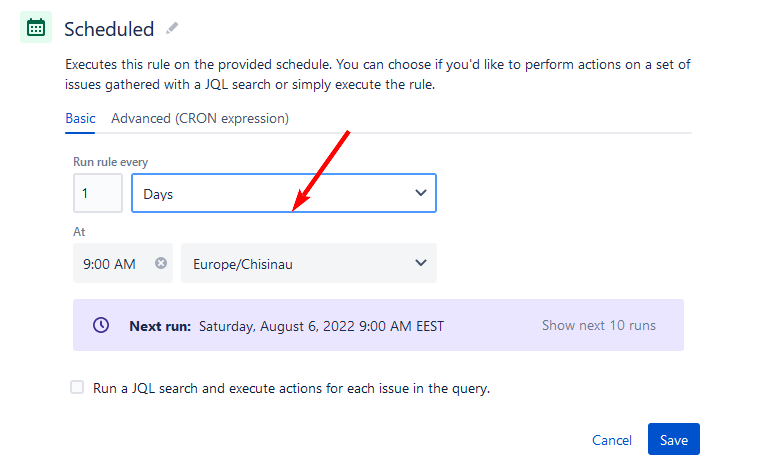Click the Next run date text

[x=321, y=326]
